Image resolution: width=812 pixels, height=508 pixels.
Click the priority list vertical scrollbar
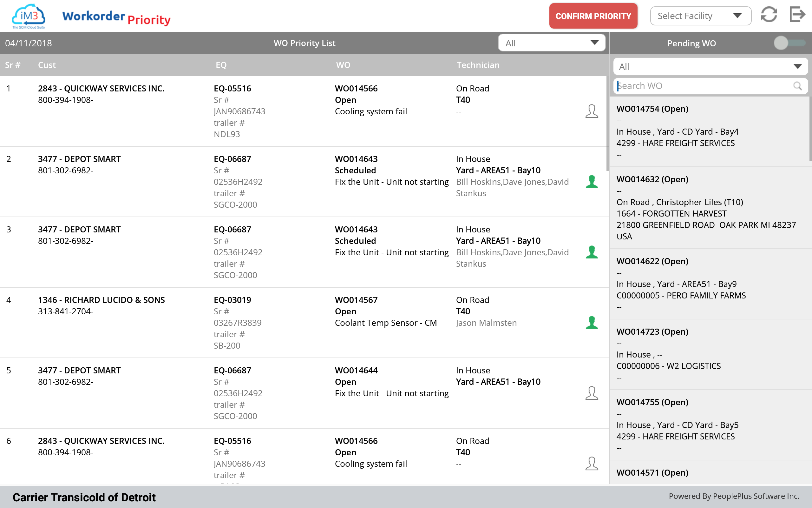point(607,124)
